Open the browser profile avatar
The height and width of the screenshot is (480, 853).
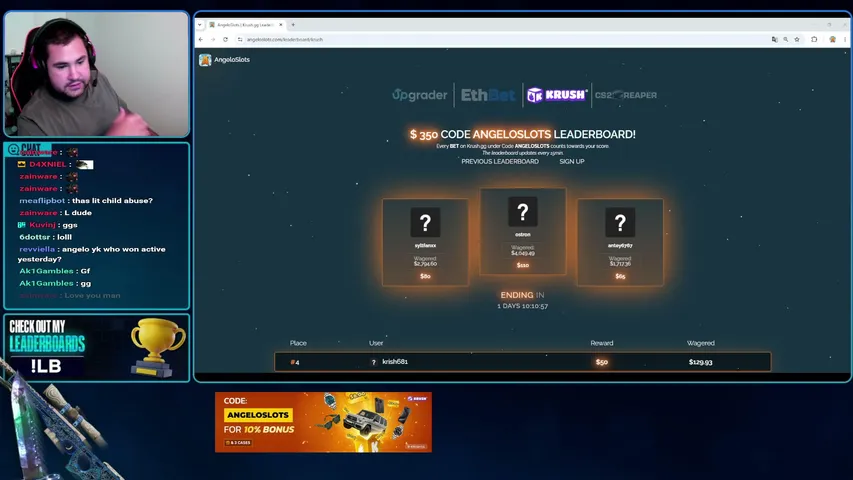point(832,39)
